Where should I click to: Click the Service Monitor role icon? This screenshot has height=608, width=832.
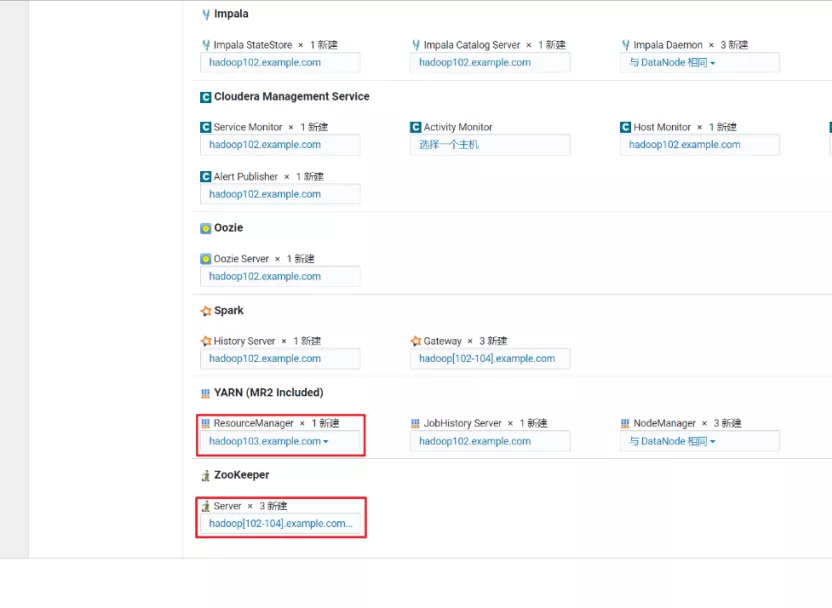206,127
